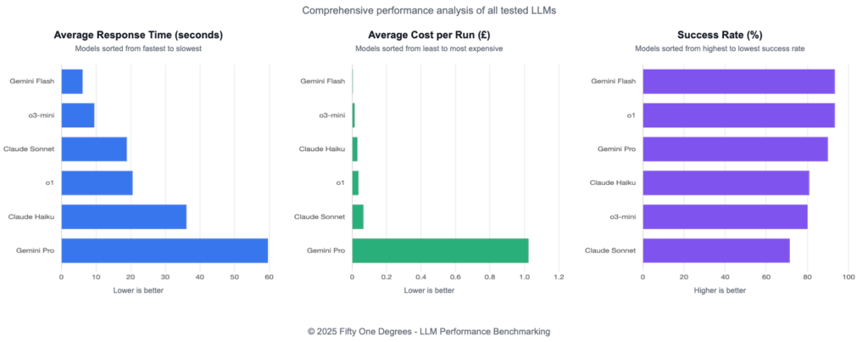Click axis value 60 on response time chart

point(269,276)
